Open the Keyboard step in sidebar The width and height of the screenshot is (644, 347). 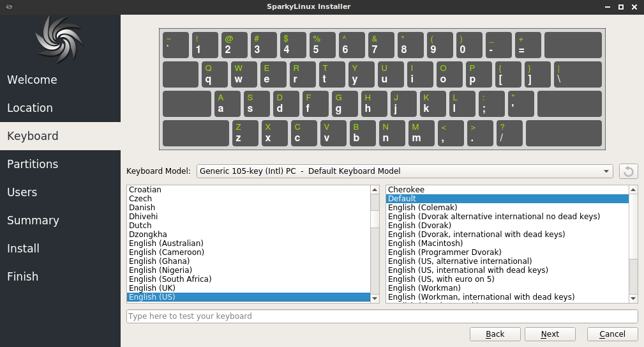[61, 136]
